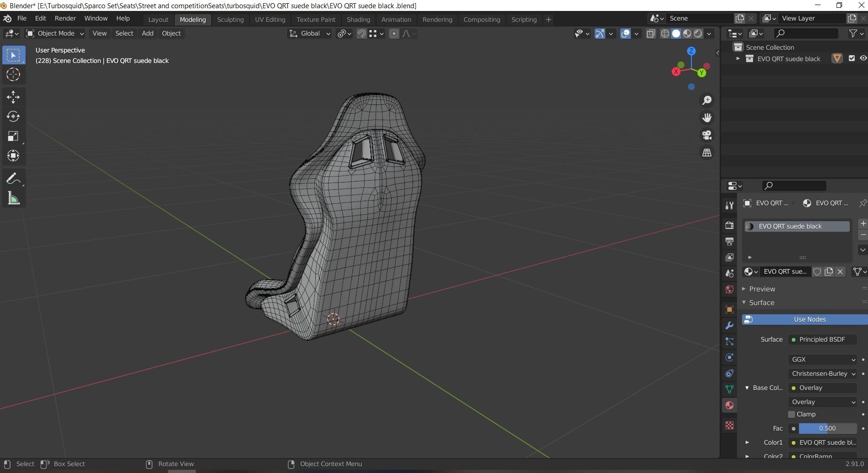Toggle camera view in the viewport
Viewport: 868px width, 473px height.
(x=707, y=135)
